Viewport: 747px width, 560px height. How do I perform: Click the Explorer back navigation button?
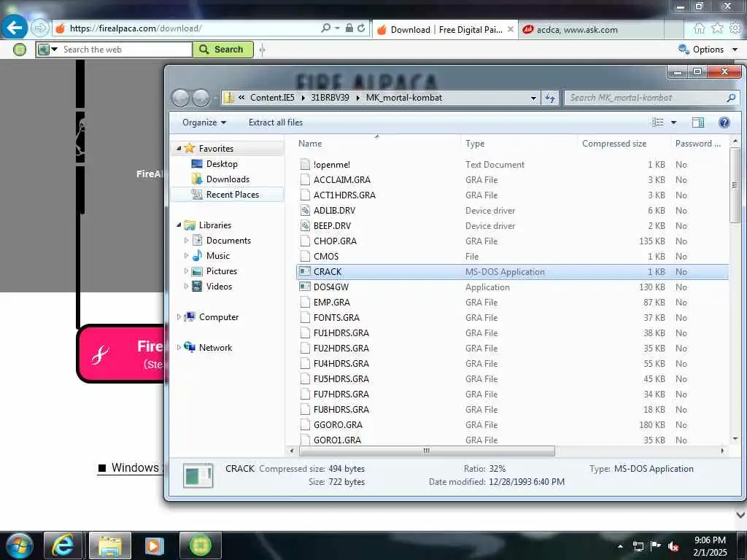(x=181, y=98)
